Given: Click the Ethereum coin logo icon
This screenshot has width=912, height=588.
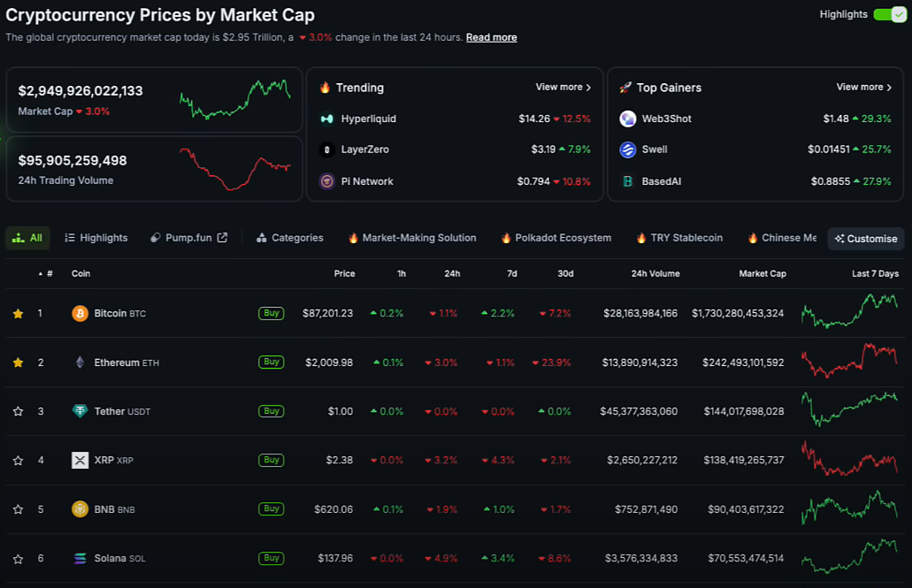Looking at the screenshot, I should pyautogui.click(x=80, y=363).
